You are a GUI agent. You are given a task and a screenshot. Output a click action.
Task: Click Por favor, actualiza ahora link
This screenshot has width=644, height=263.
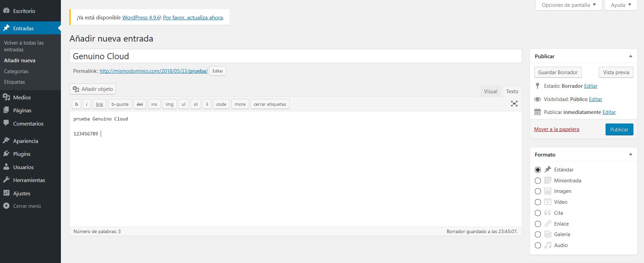tap(193, 17)
